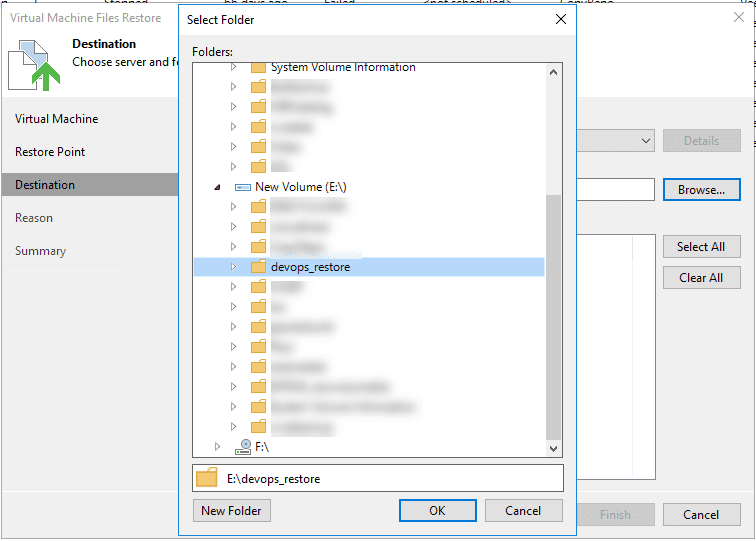The height and width of the screenshot is (541, 756).
Task: Expand the F:\ drive node
Action: tap(217, 446)
